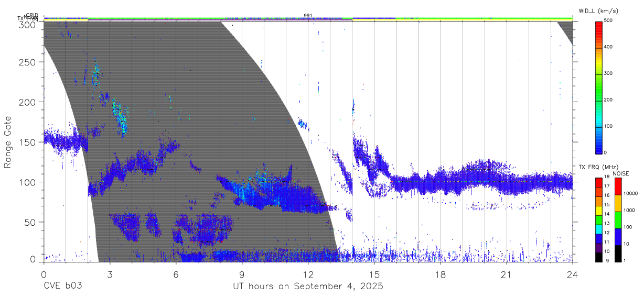This screenshot has width=644, height=297.
Task: Click the '991' CPID value at top
Action: pos(308,15)
